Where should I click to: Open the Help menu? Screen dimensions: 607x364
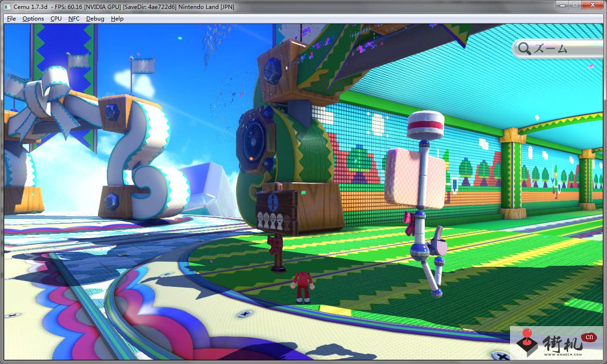pyautogui.click(x=117, y=19)
